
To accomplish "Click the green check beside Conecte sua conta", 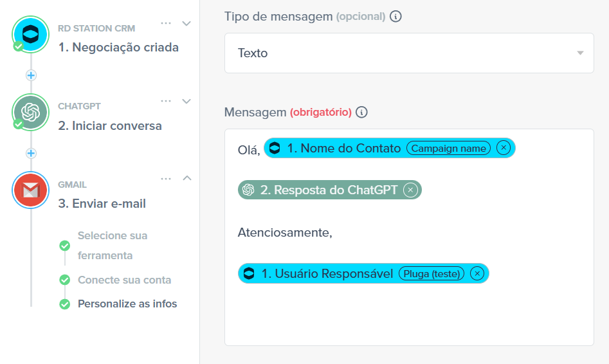I will coord(65,280).
